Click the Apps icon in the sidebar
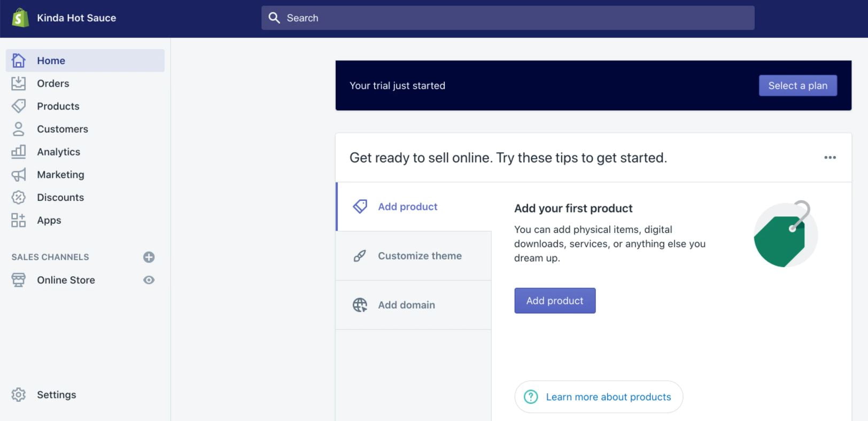 pos(19,220)
